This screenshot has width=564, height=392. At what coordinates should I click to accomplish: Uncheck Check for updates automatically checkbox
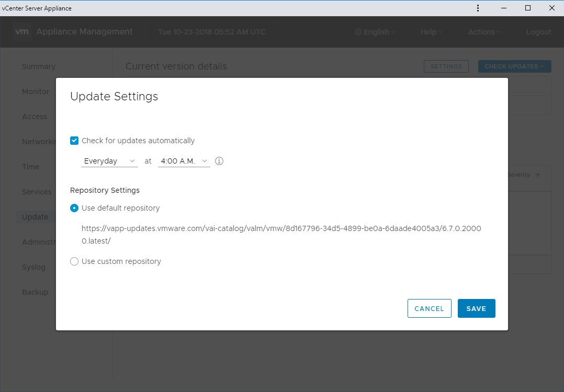74,141
